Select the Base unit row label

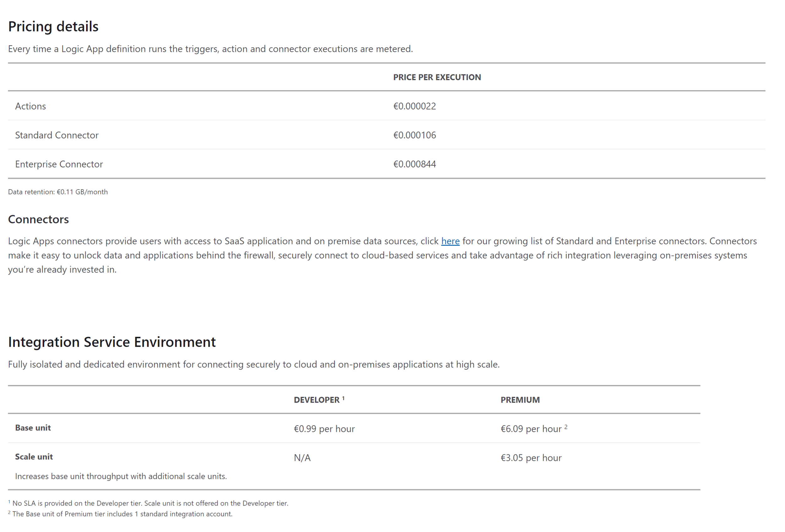[x=33, y=428]
